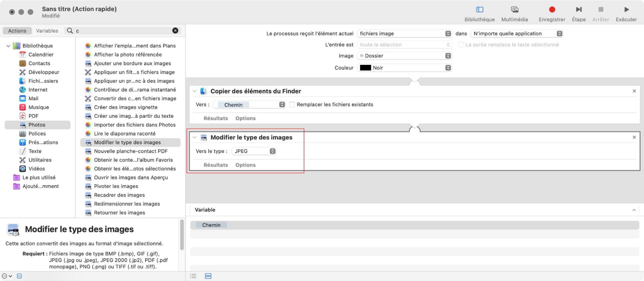Switch to the Variables tab
The image size is (644, 281).
pos(47,31)
